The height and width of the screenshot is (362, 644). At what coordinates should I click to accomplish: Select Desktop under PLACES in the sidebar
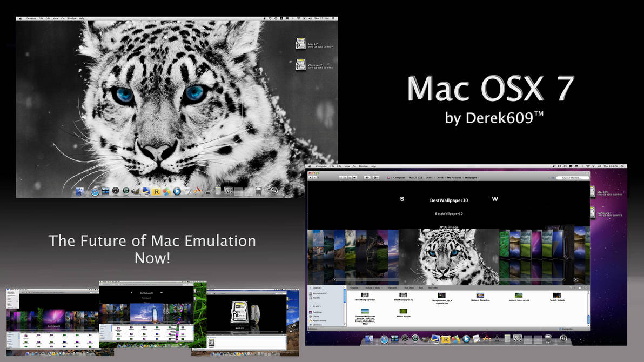tap(316, 312)
